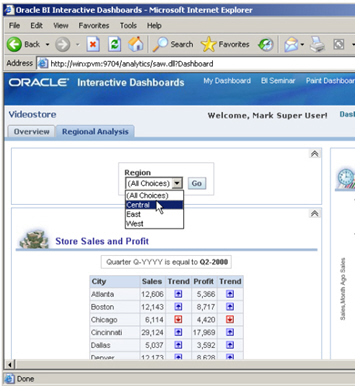
Task: Open the BI Seminar link
Action: (x=278, y=81)
